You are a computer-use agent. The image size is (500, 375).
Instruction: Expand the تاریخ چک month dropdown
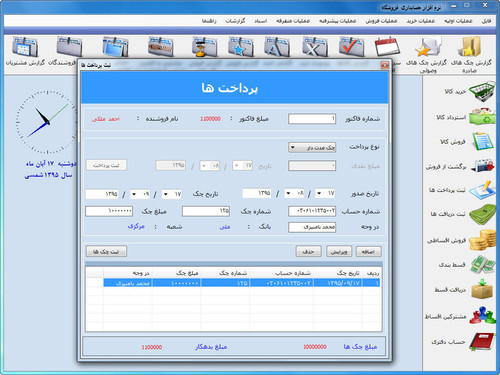(x=134, y=194)
